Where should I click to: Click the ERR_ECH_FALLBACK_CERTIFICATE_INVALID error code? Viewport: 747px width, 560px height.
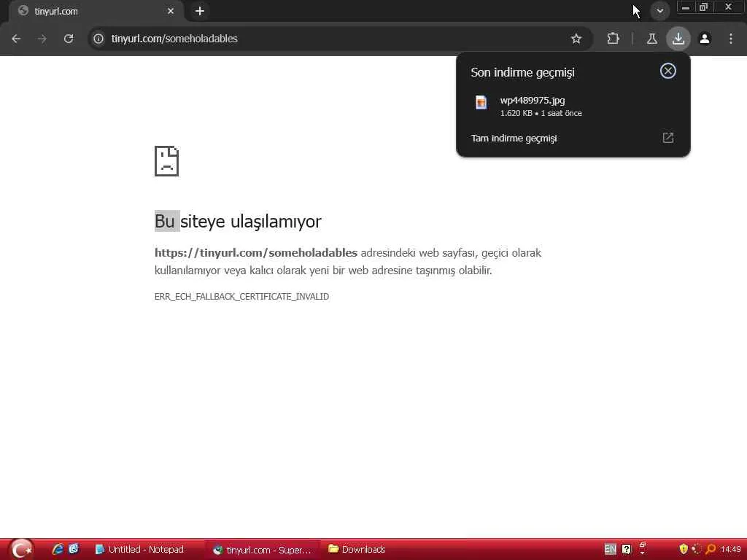pos(241,297)
